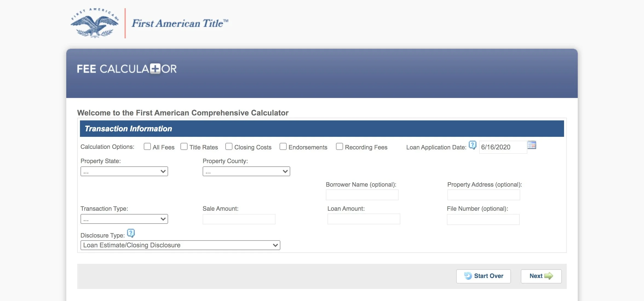Screen dimensions: 644x301
Task: Click the First American eagle logo
Action: pyautogui.click(x=94, y=23)
